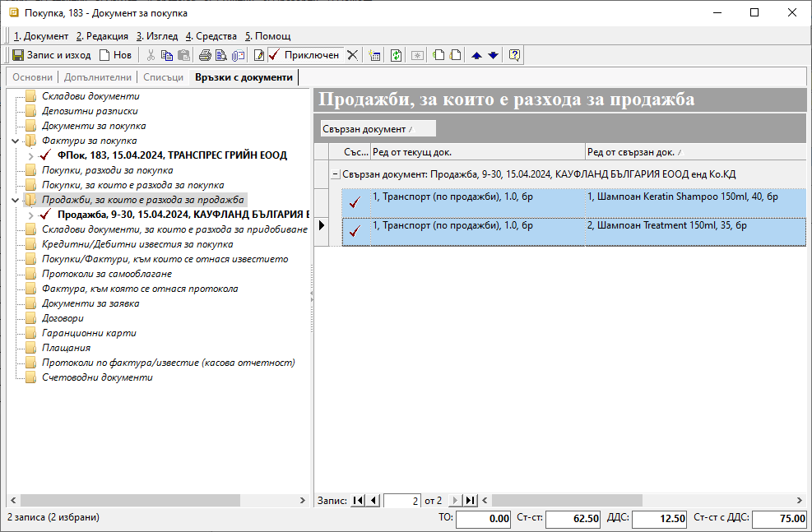
Task: Click the record number input field
Action: [402, 500]
